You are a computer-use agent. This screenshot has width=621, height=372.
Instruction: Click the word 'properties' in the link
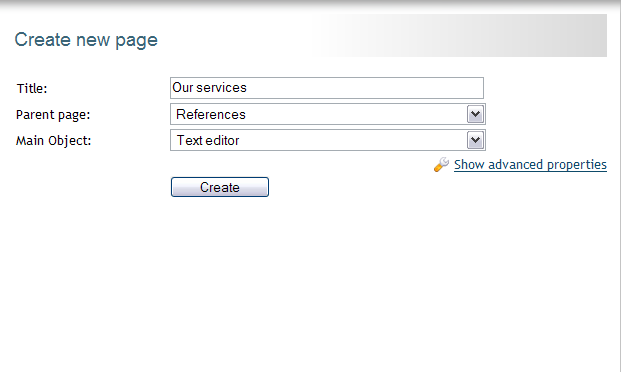point(576,164)
